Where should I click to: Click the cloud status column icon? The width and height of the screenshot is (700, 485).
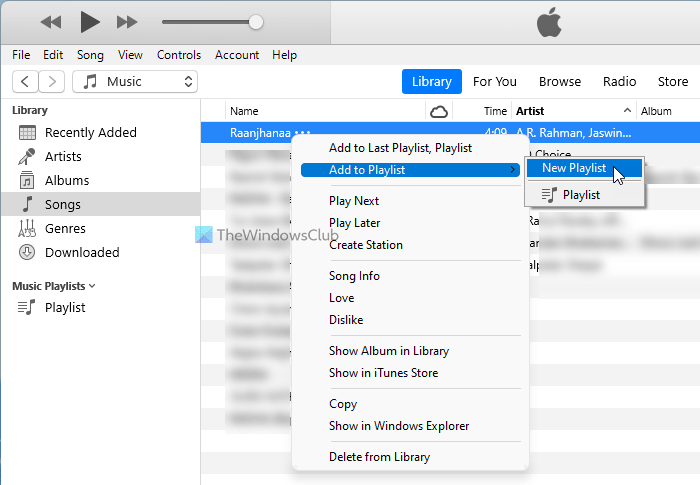pos(439,111)
